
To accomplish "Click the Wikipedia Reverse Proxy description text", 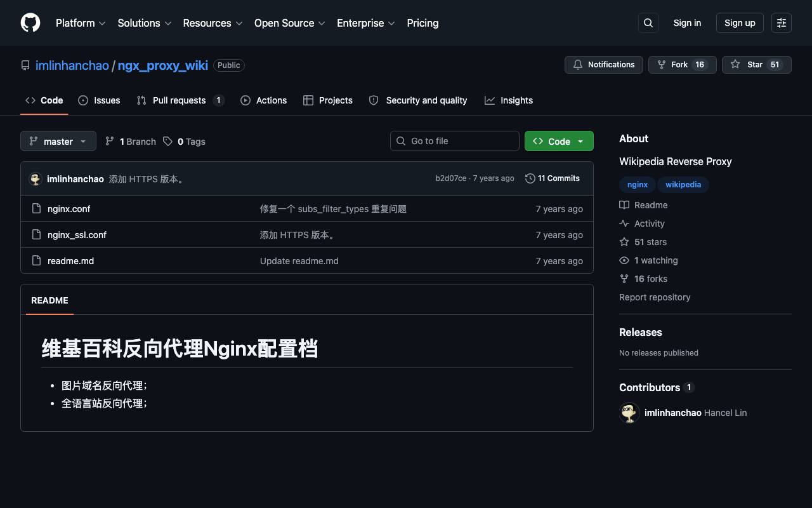I will (676, 161).
